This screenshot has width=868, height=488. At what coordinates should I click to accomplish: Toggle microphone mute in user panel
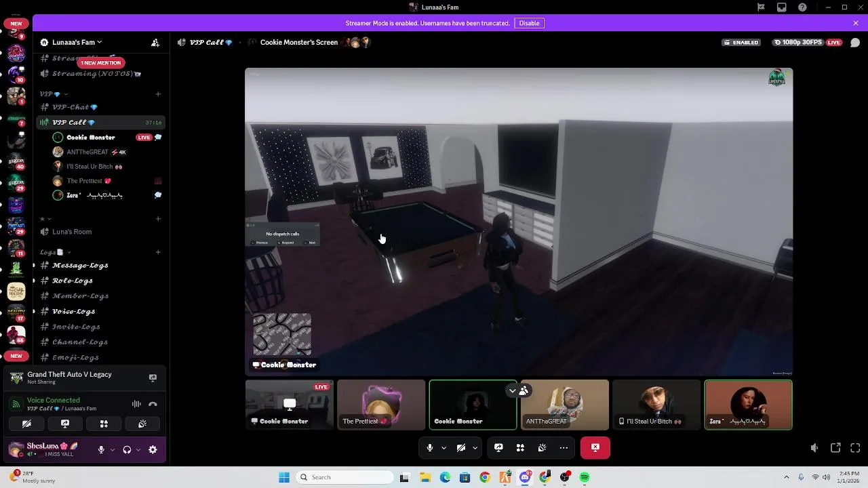click(101, 449)
